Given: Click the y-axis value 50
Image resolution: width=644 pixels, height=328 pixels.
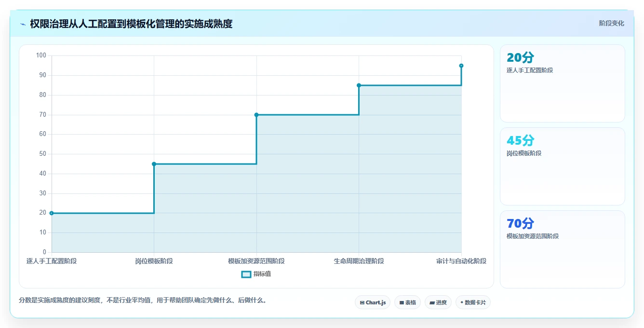Looking at the screenshot, I should 43,154.
